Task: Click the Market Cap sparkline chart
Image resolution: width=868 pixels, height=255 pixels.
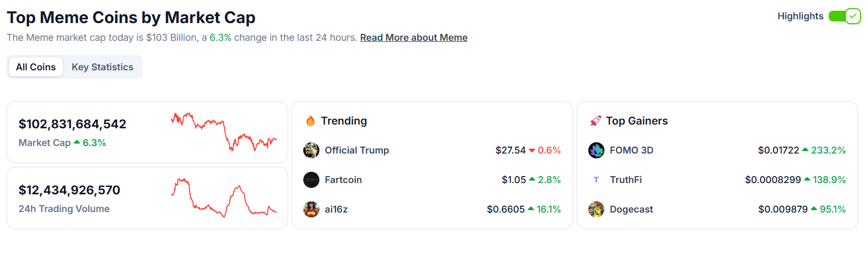Action: (224, 132)
